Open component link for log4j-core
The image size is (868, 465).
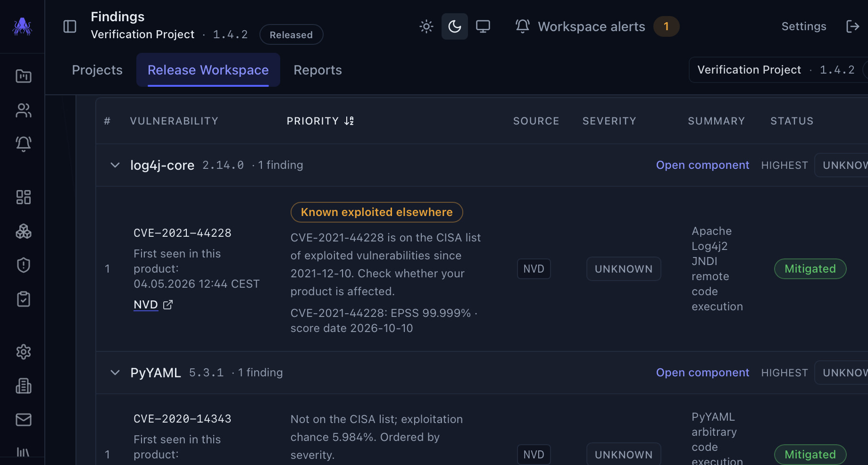[702, 165]
